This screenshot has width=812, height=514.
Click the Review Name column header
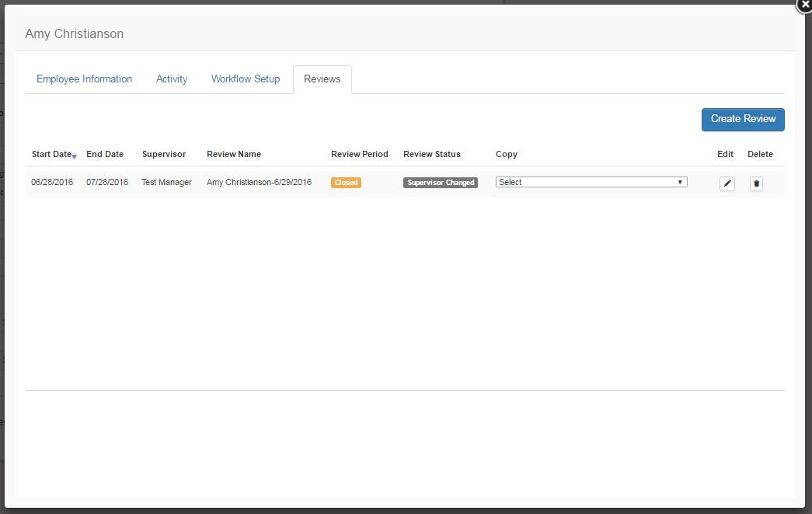[x=234, y=154]
